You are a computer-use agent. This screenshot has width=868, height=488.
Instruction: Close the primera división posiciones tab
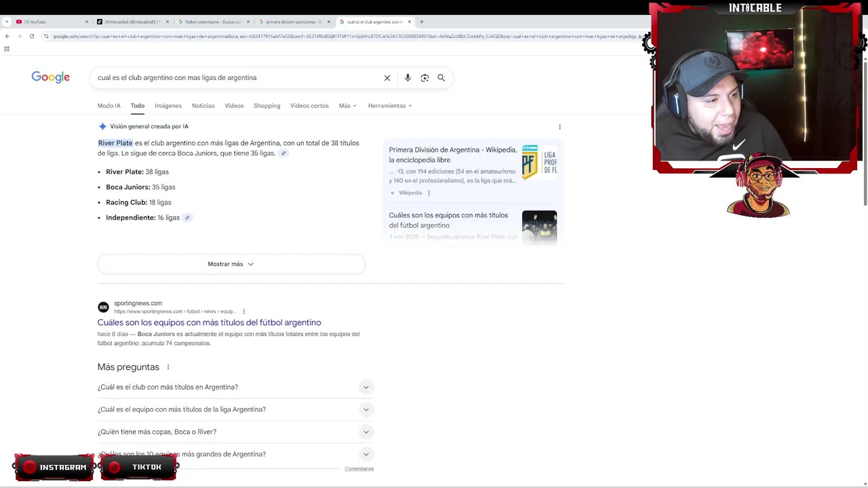(329, 22)
